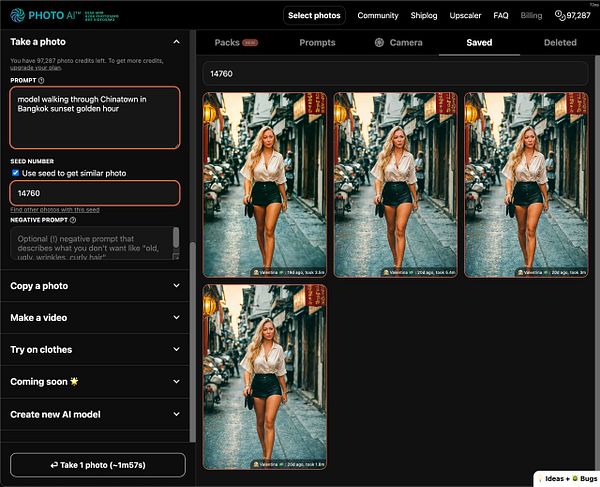This screenshot has height=487, width=600.
Task: Click the NEW badge beside Packs
Action: tap(250, 43)
